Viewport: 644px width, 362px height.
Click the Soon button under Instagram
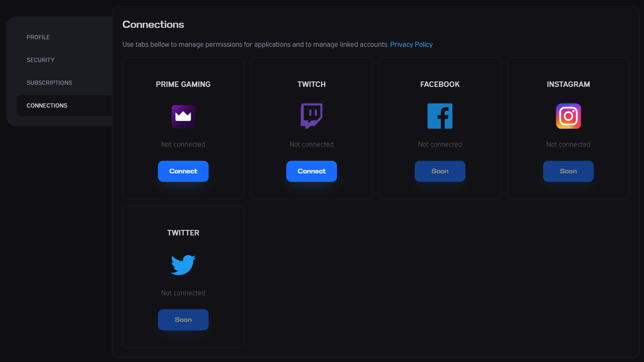pos(568,171)
